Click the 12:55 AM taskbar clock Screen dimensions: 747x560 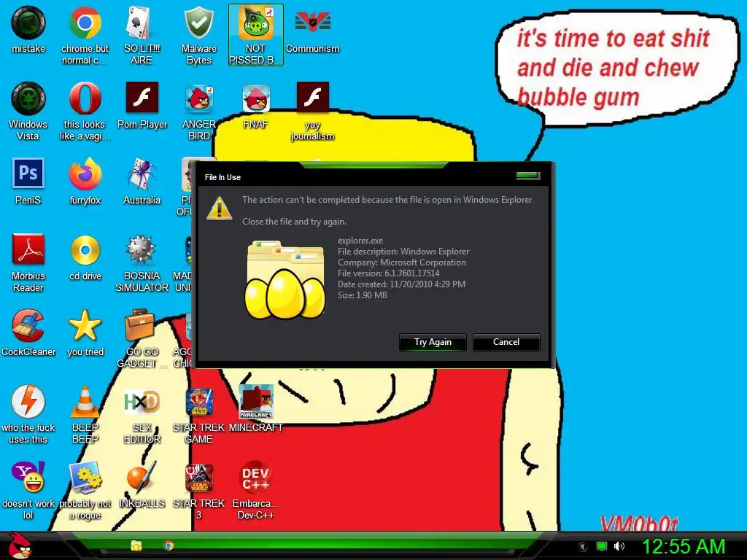(684, 547)
